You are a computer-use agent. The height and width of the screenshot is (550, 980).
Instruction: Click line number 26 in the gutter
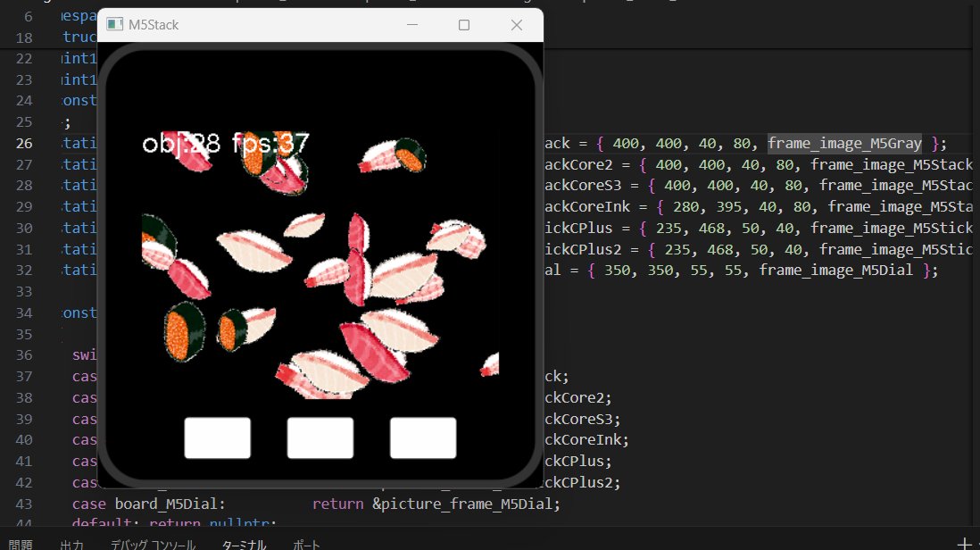click(x=24, y=143)
